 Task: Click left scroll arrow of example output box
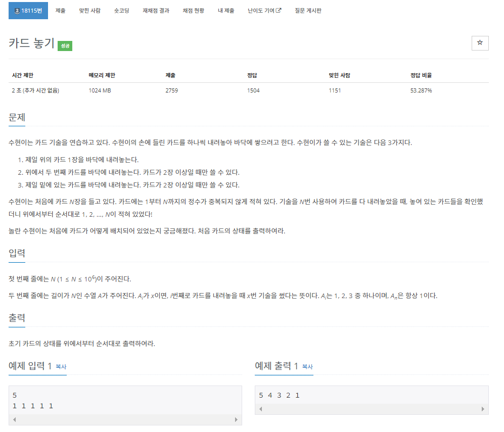click(x=261, y=409)
